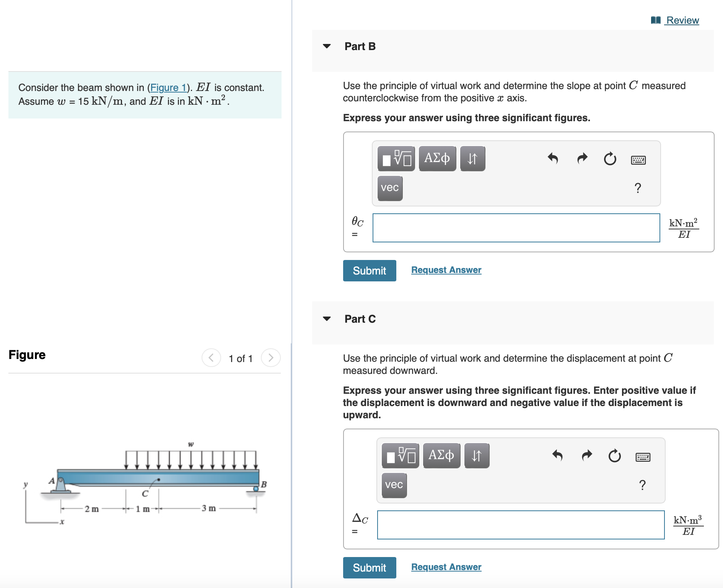This screenshot has height=588, width=723.
Task: Submit the Part C answer
Action: (x=369, y=568)
